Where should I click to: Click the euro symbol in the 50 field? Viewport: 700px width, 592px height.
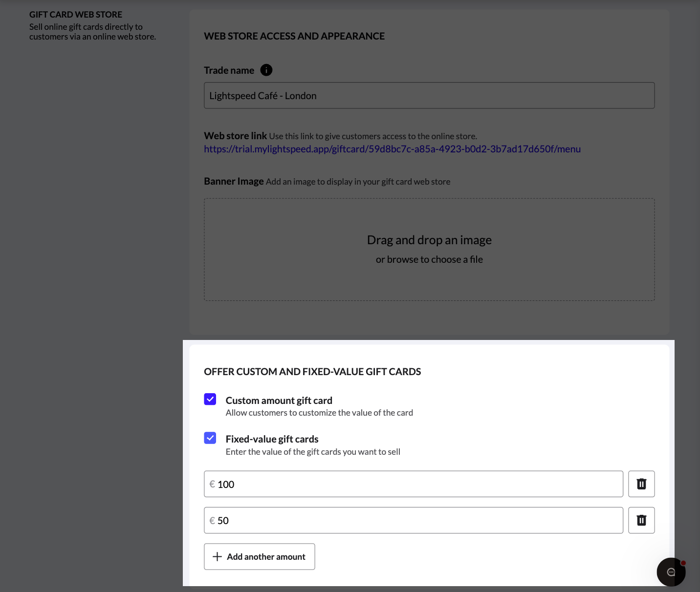(212, 521)
